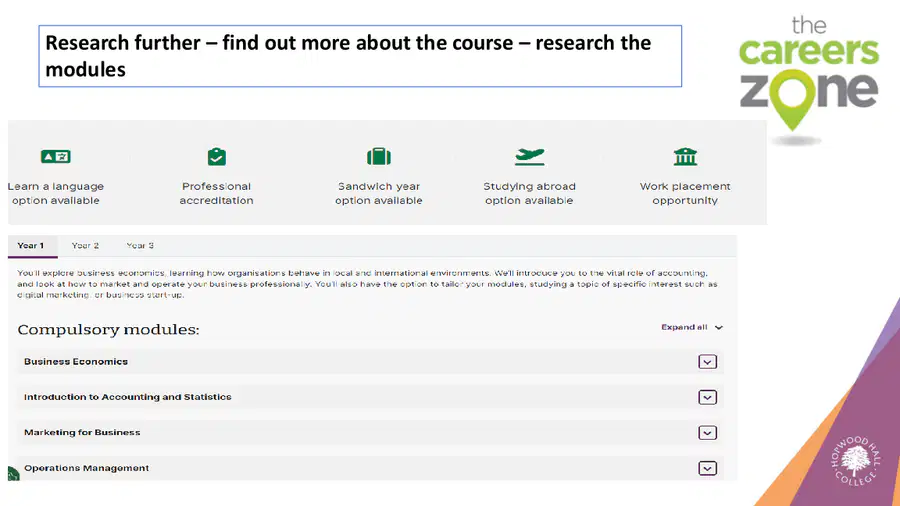
Task: Click the Learn a language icon
Action: pyautogui.click(x=56, y=156)
